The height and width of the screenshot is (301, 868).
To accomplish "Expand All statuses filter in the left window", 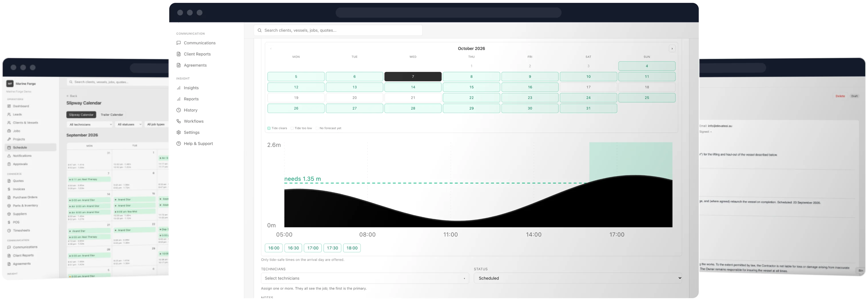I will point(129,124).
